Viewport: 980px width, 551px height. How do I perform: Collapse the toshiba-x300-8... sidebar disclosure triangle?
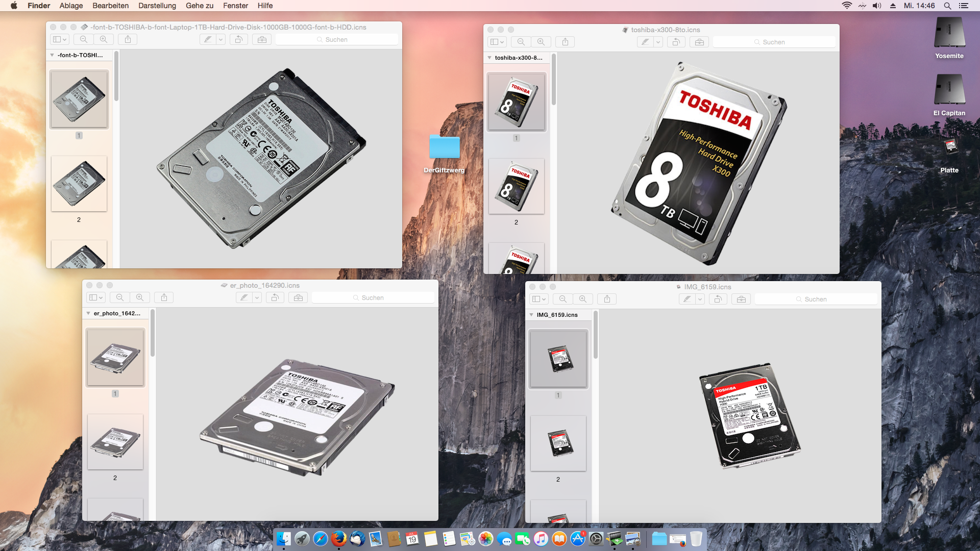click(489, 58)
